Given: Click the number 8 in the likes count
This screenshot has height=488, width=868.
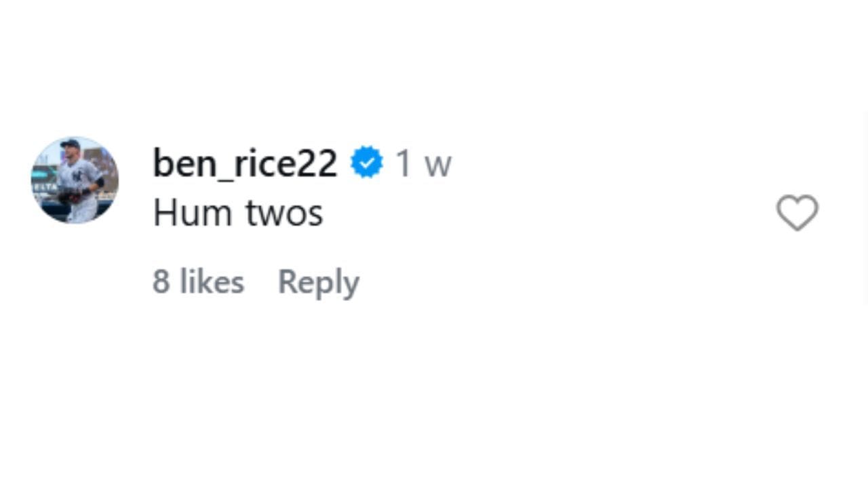Looking at the screenshot, I should click(161, 281).
